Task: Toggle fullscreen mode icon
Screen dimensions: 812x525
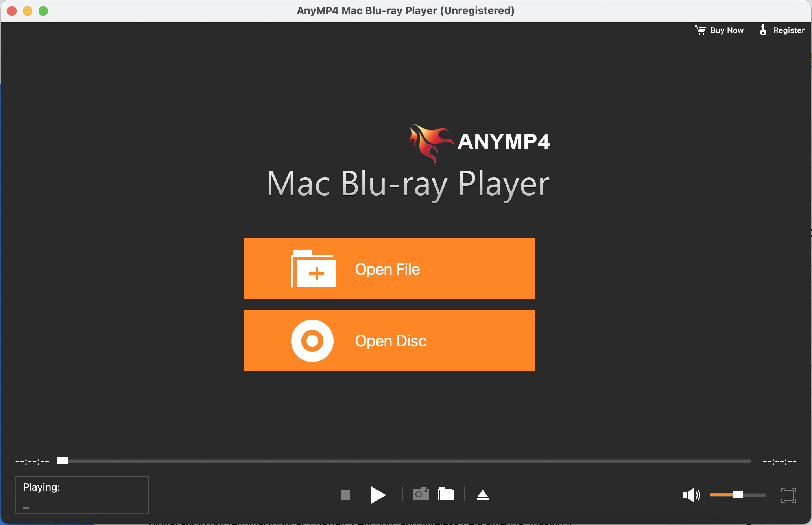Action: pos(788,495)
